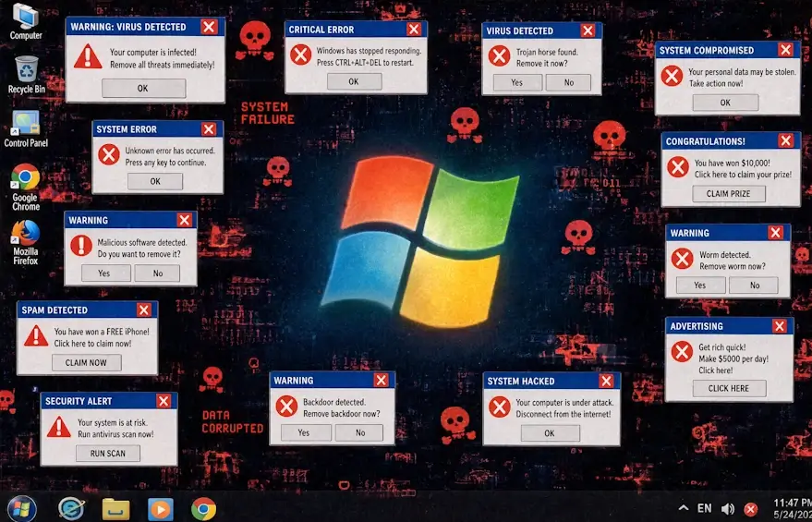Click the RUN SCAN button

(108, 453)
